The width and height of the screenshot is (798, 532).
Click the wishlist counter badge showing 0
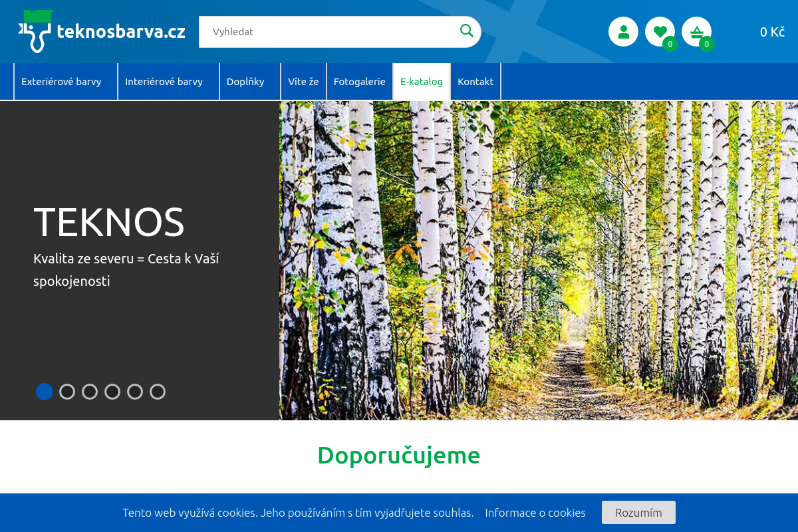click(671, 45)
